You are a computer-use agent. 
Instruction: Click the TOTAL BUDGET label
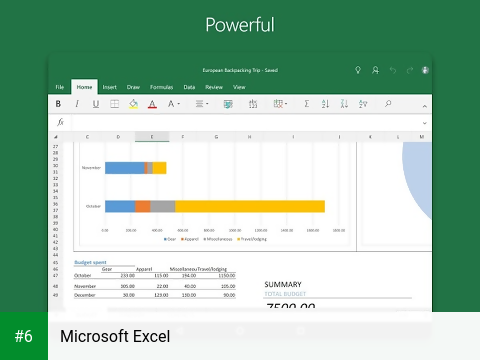tap(285, 294)
